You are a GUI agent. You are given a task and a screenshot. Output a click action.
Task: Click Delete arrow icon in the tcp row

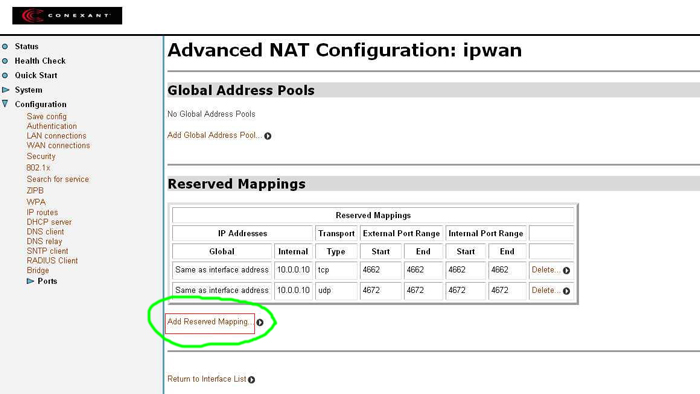566,270
